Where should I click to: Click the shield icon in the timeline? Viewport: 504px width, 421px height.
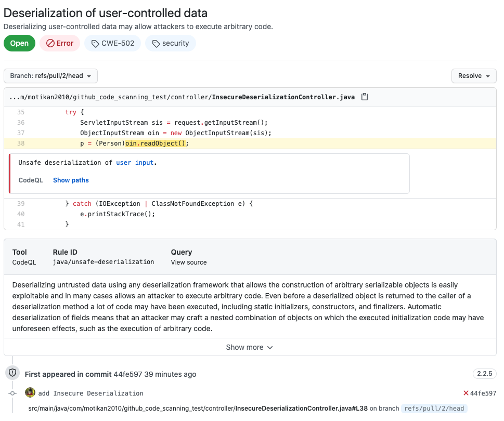12,373
